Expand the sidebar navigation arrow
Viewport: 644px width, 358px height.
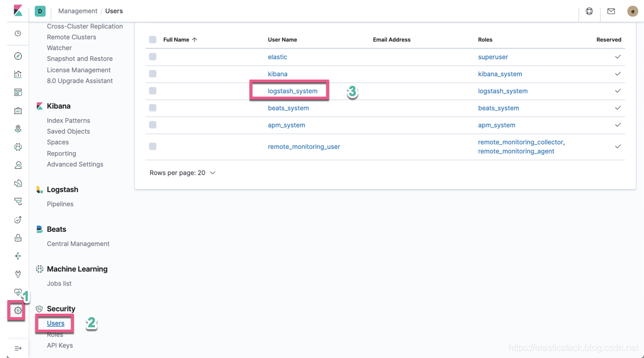pos(18,348)
